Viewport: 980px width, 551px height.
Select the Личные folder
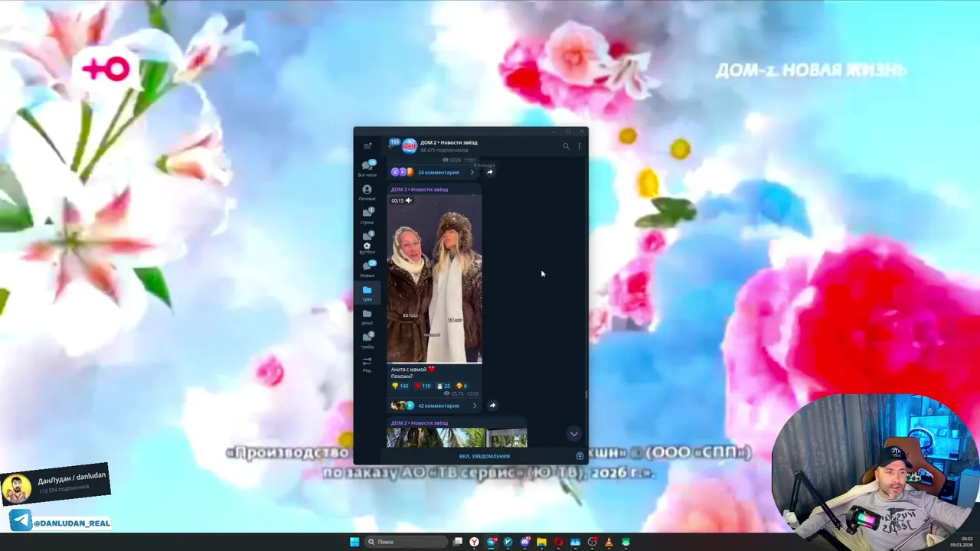point(367,192)
